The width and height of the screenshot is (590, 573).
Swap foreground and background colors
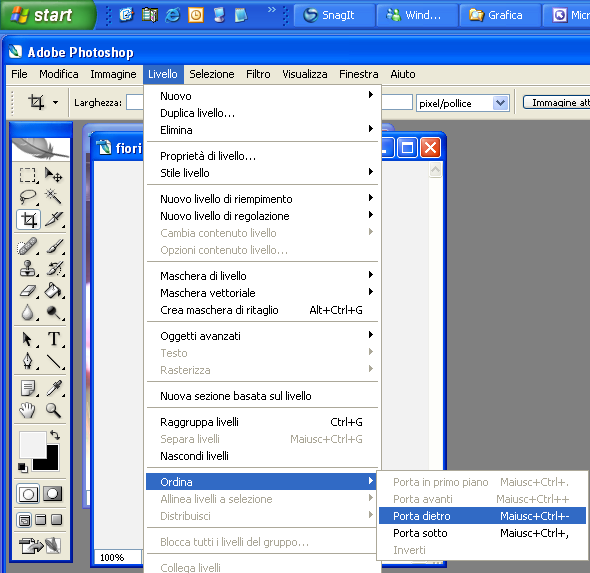tap(55, 435)
